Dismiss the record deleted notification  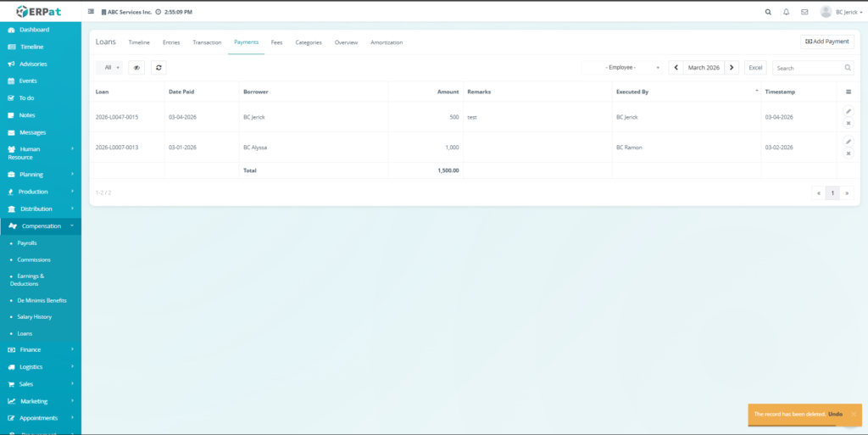click(854, 414)
